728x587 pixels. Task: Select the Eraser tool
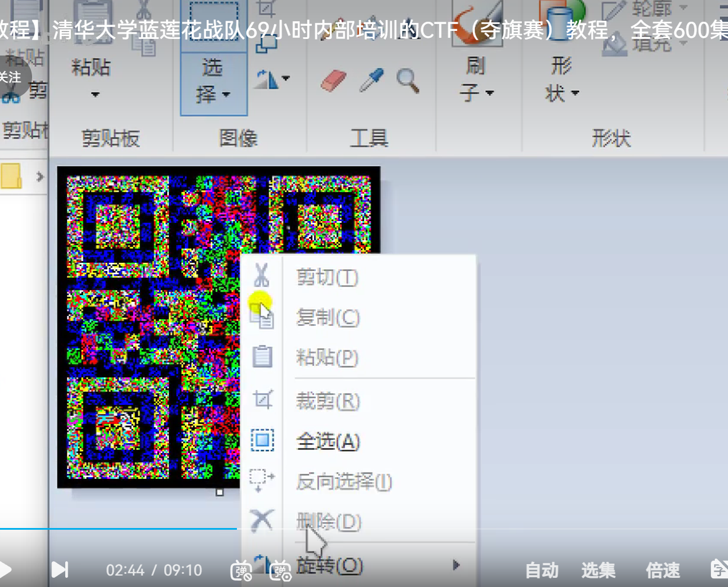pos(333,80)
